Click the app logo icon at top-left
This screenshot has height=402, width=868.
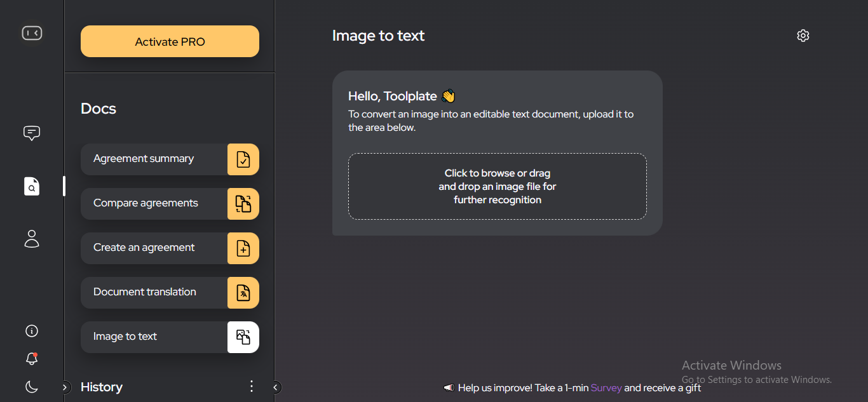(32, 33)
